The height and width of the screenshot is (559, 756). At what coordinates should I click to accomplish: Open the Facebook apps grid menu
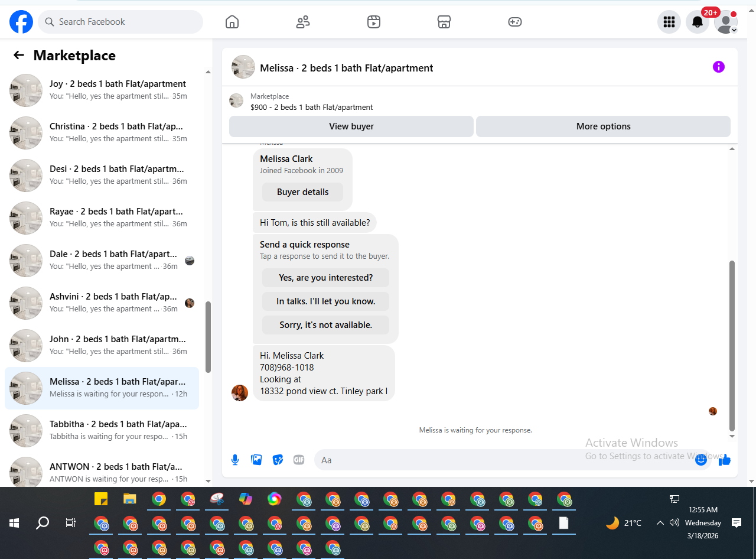[669, 22]
